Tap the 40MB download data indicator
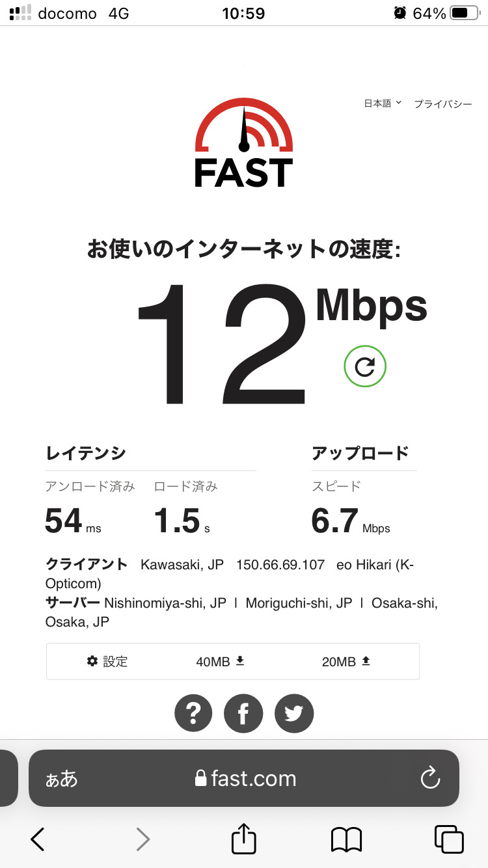This screenshot has width=488, height=868. pyautogui.click(x=221, y=662)
